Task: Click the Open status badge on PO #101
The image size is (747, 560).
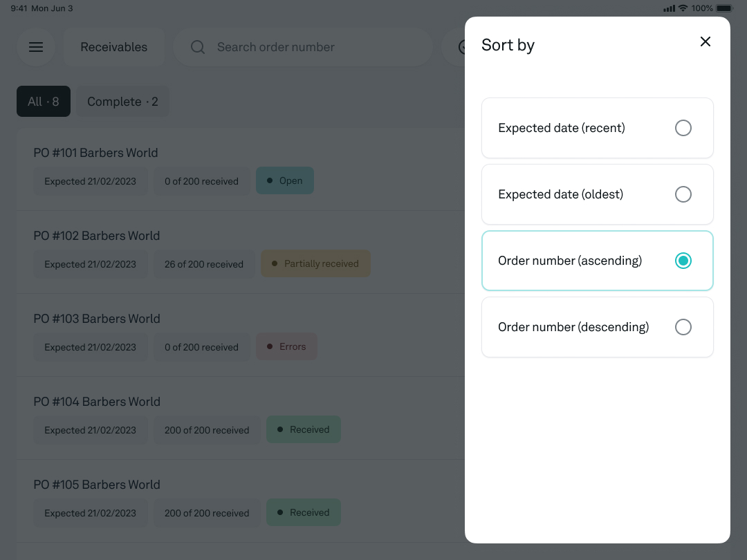Action: 285,180
